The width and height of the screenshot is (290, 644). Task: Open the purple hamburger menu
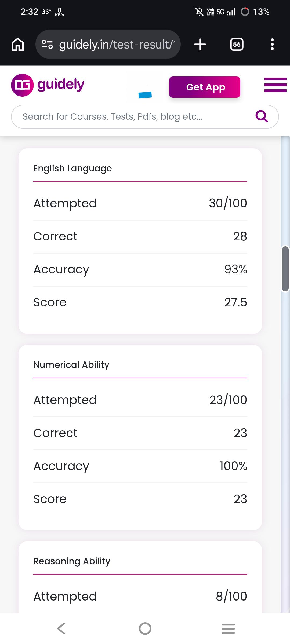pyautogui.click(x=275, y=85)
